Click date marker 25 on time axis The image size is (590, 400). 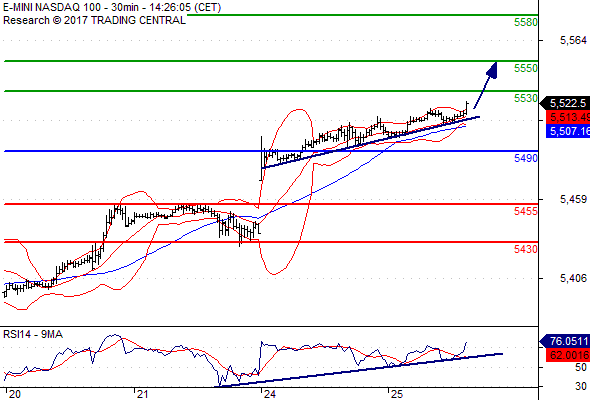click(x=397, y=394)
